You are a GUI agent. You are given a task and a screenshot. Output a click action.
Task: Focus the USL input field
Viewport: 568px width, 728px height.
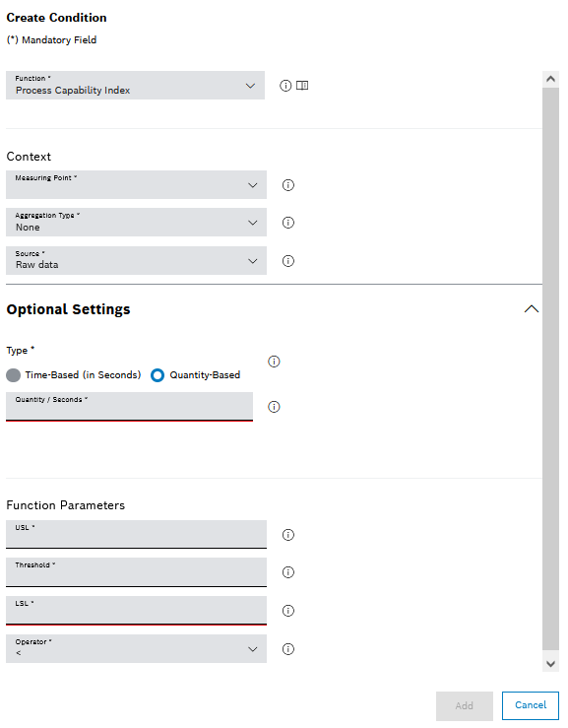coord(136,534)
